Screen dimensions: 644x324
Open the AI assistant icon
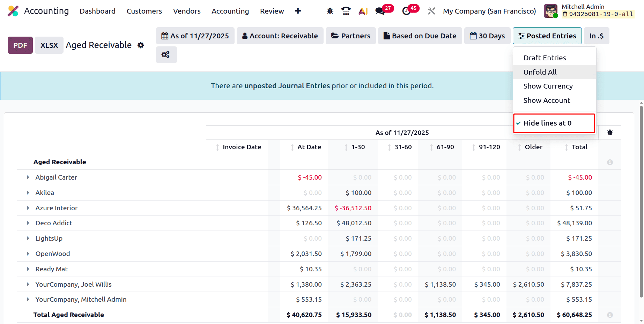click(x=363, y=11)
